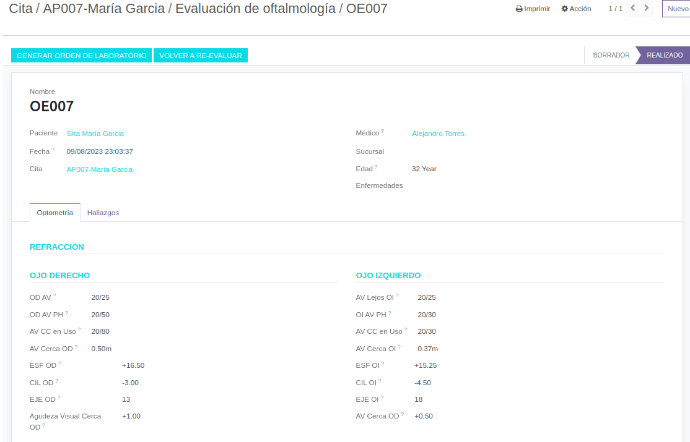Viewport: 690px width, 442px height.
Task: Open the Acción gear menu
Action: (x=577, y=8)
